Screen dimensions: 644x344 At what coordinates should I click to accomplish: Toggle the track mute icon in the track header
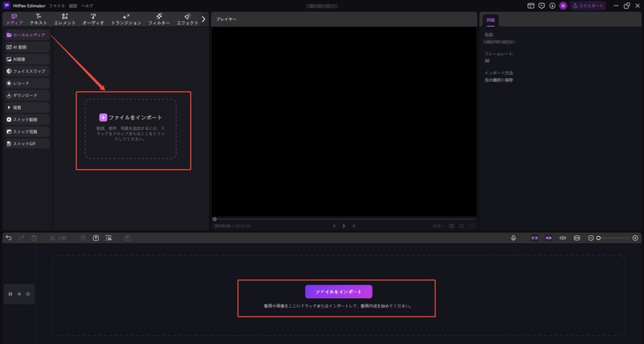[27, 294]
